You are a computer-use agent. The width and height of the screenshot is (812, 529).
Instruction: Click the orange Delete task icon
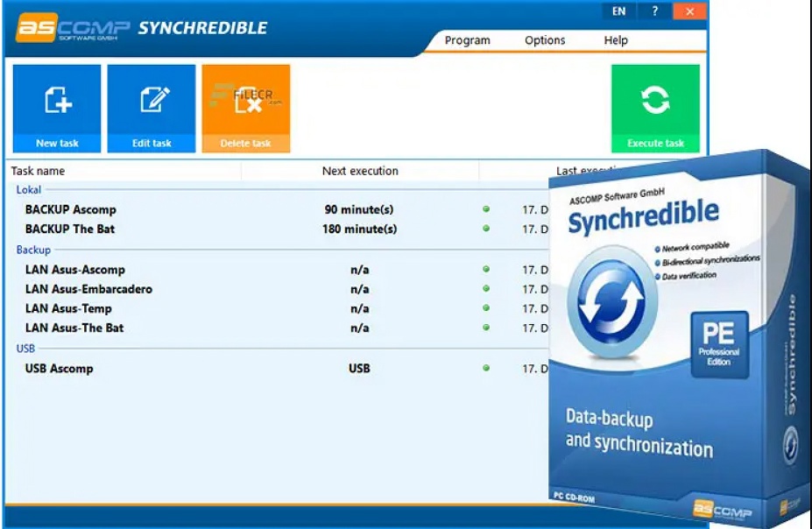246,101
